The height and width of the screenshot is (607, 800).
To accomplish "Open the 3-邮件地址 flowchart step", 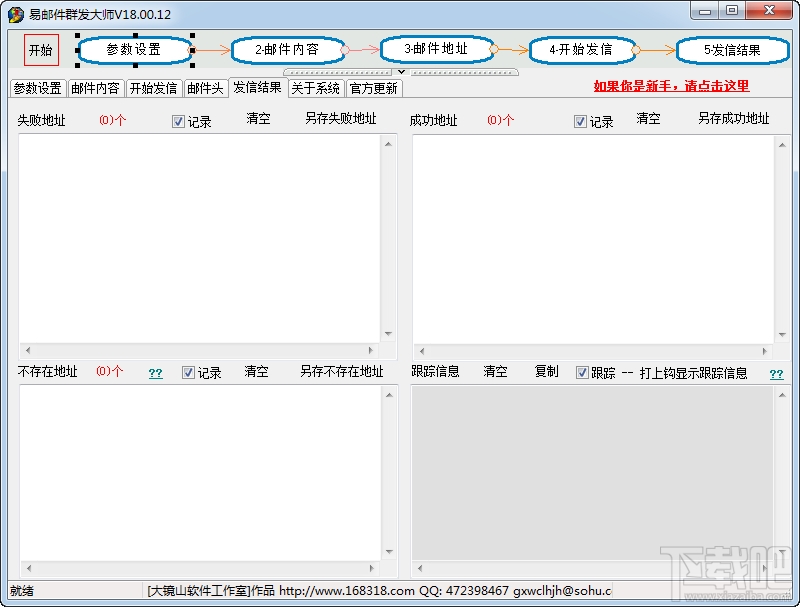I will coord(437,49).
